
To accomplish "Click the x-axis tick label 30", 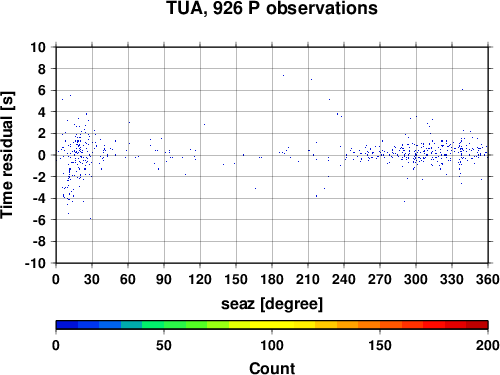I will point(92,279).
